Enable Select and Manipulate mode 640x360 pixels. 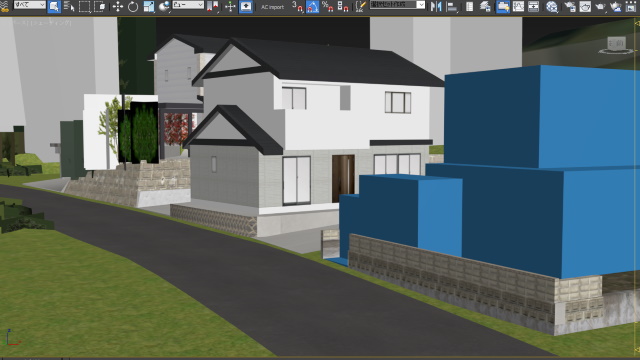click(x=230, y=7)
